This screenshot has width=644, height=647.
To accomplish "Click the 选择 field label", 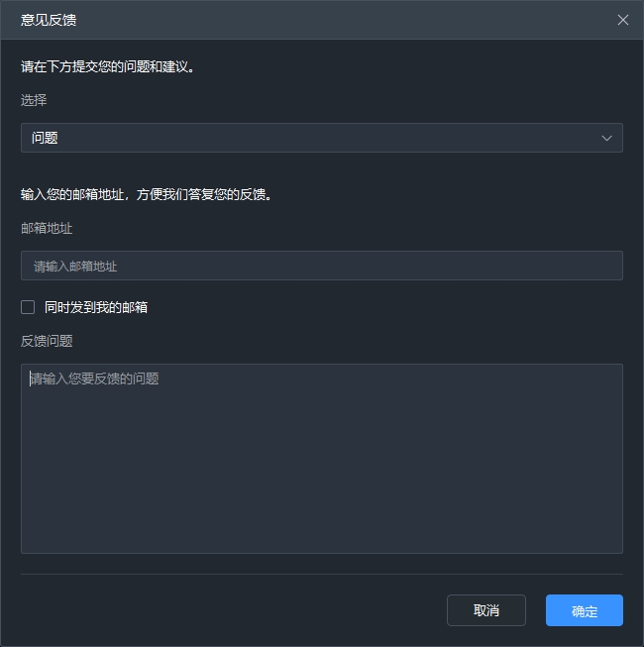I will point(34,100).
